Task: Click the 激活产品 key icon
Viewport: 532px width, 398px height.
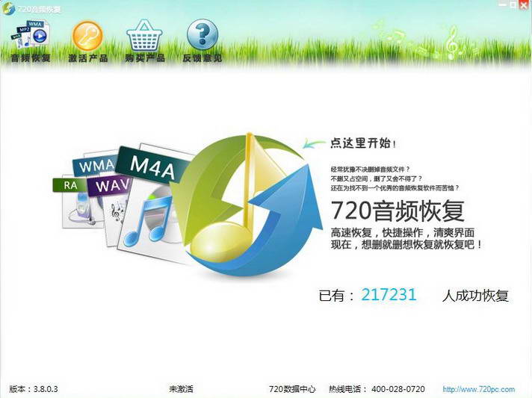Action: (87, 36)
